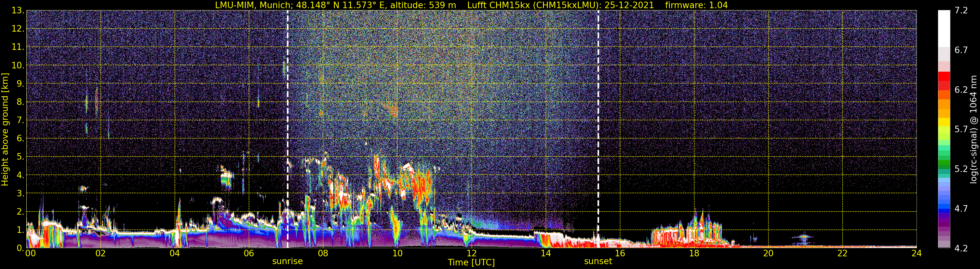Click time axis tick 00
This screenshot has width=980, height=269.
point(31,253)
